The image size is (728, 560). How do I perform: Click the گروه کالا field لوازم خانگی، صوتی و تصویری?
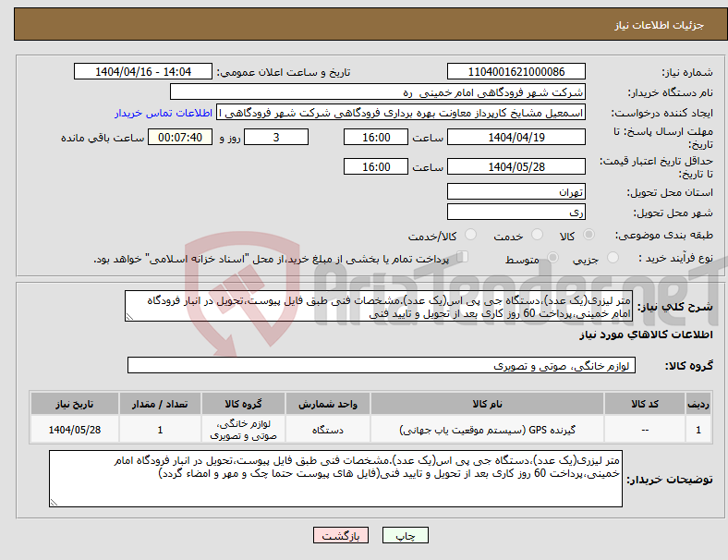click(x=382, y=365)
